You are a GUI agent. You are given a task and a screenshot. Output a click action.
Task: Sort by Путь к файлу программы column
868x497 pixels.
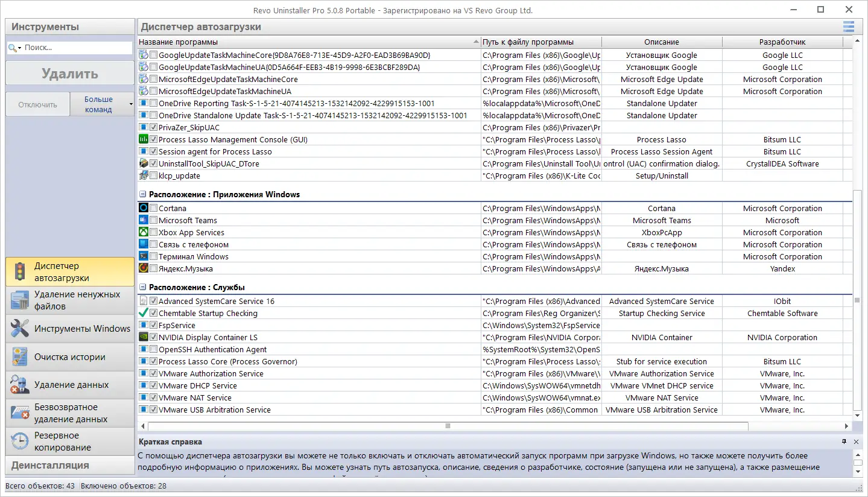click(x=541, y=42)
